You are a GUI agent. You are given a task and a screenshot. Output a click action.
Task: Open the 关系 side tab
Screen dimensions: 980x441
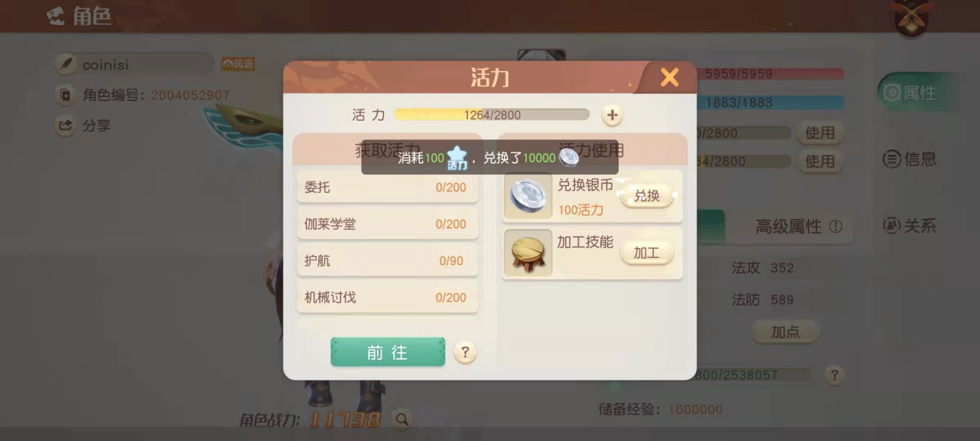(x=910, y=225)
